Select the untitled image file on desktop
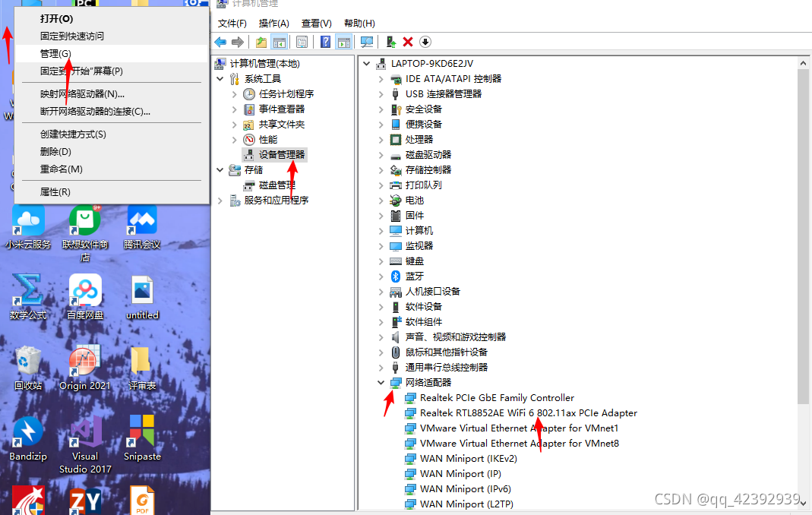Viewport: 812px width, 515px height. tap(142, 298)
